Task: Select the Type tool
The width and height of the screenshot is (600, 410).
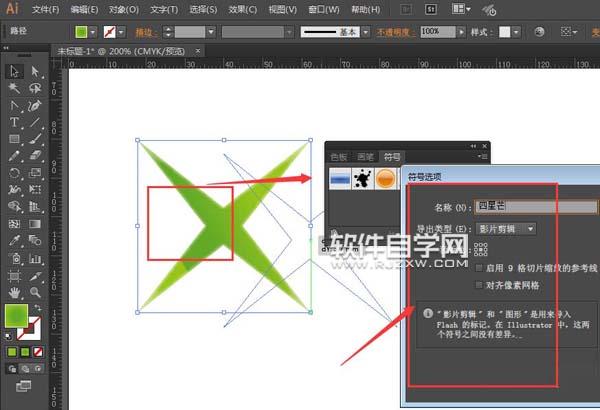Action: (15, 105)
